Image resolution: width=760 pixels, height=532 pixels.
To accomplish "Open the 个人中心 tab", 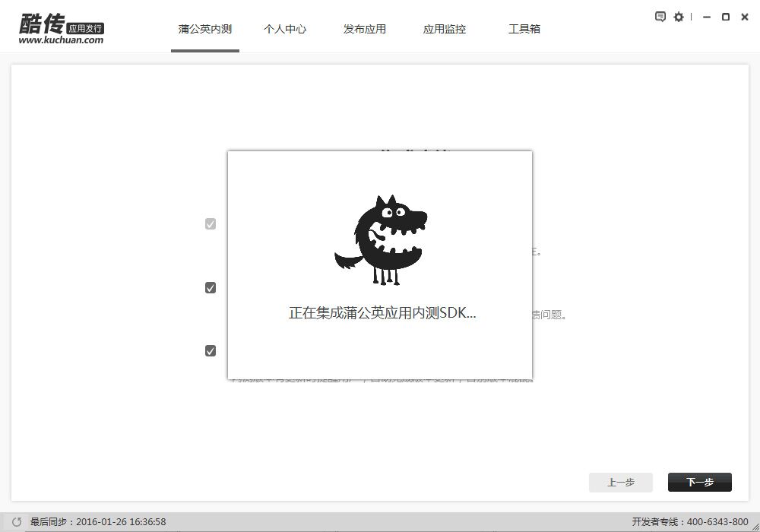I will (285, 28).
